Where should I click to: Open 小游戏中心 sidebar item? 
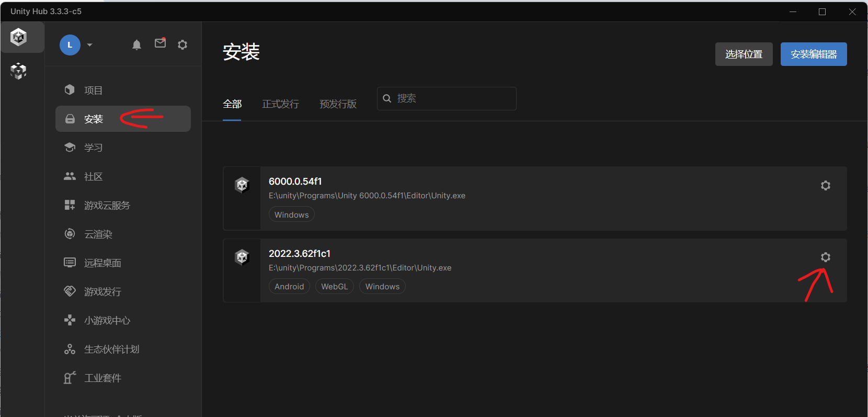coord(123,320)
